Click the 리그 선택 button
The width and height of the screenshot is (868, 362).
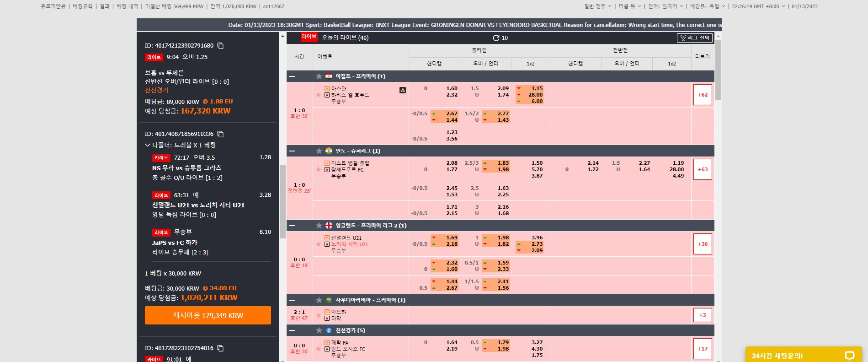695,38
